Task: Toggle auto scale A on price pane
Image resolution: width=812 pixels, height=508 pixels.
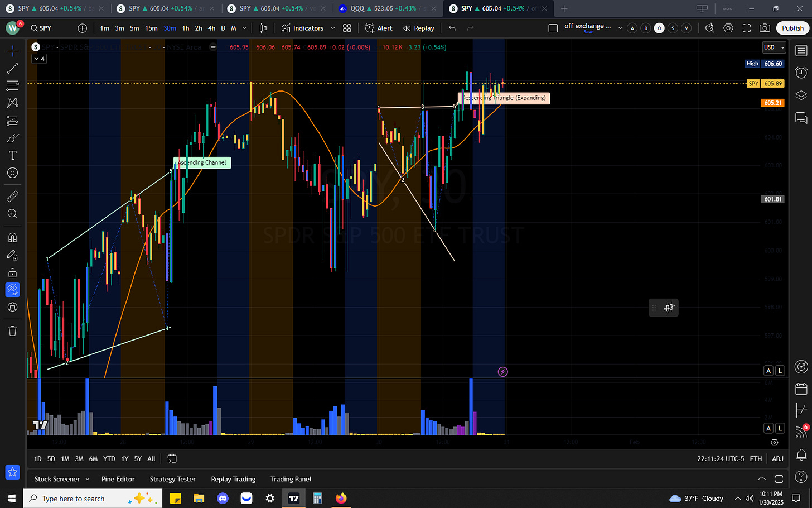Action: pos(768,371)
